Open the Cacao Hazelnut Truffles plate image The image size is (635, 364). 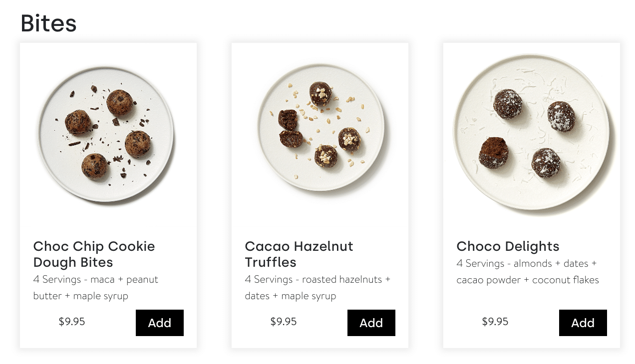pyautogui.click(x=321, y=128)
